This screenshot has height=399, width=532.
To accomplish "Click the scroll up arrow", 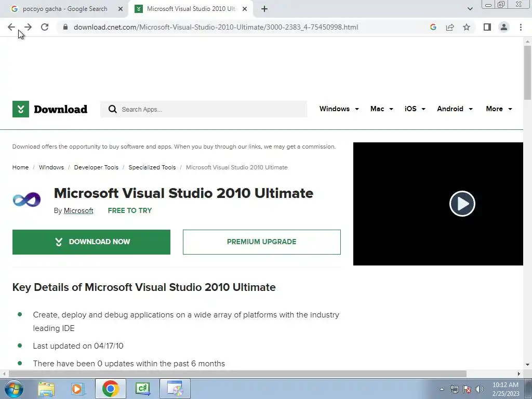I will point(527,42).
